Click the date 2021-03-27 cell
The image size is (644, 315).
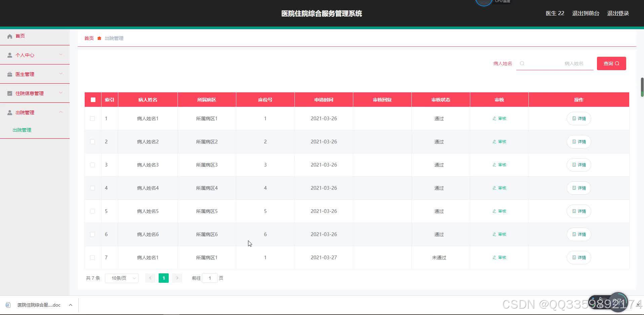click(x=324, y=258)
